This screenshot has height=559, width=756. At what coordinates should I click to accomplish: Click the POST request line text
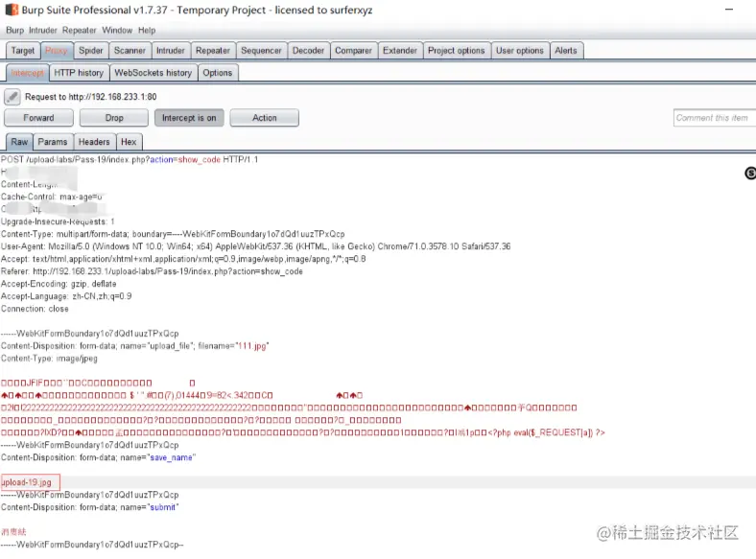coord(130,159)
